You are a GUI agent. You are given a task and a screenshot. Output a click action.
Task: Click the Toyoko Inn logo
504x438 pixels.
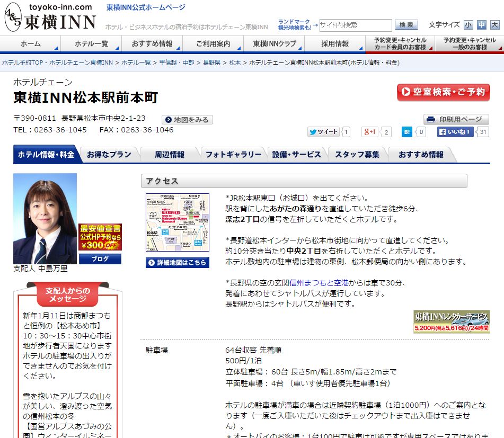pos(50,17)
